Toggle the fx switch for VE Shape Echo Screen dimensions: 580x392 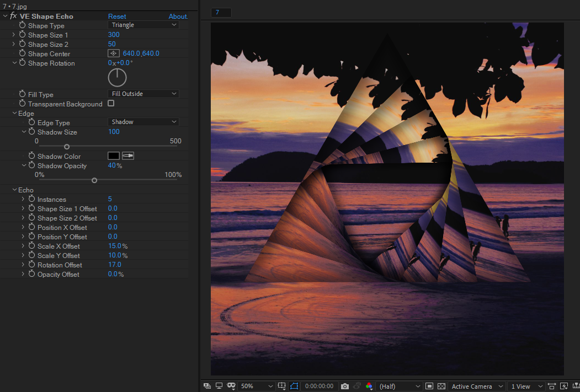[13, 16]
